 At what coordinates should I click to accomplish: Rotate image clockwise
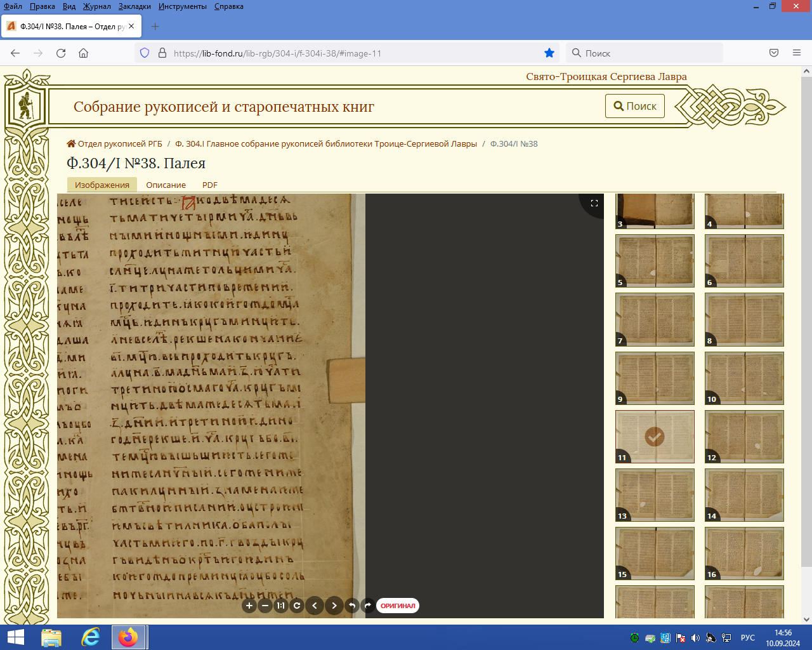point(367,606)
